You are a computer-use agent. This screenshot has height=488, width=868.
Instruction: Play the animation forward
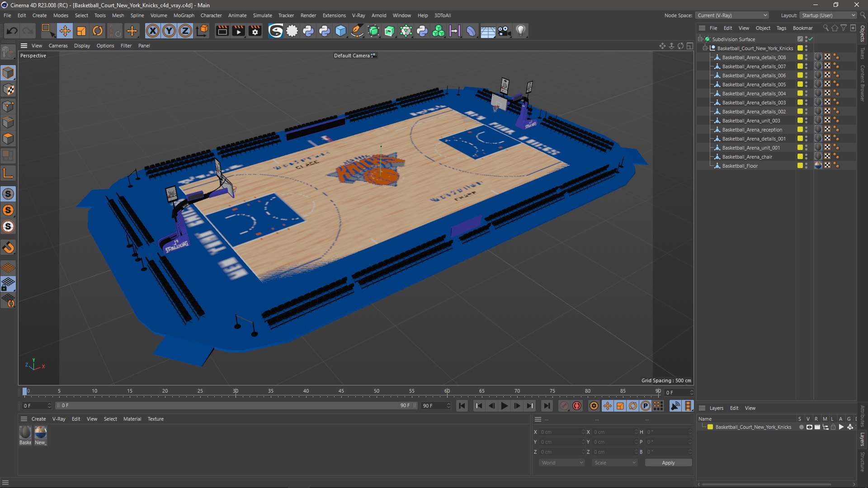[x=504, y=406]
